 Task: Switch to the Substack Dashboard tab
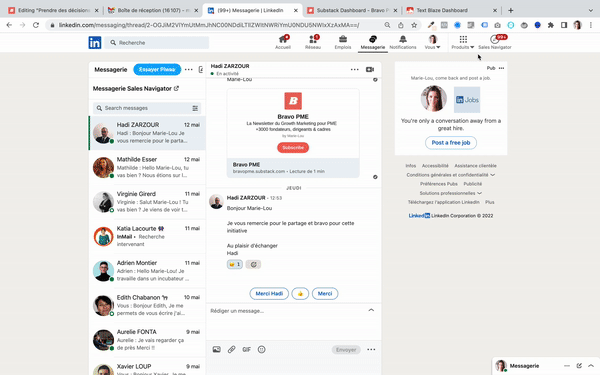tap(352, 10)
